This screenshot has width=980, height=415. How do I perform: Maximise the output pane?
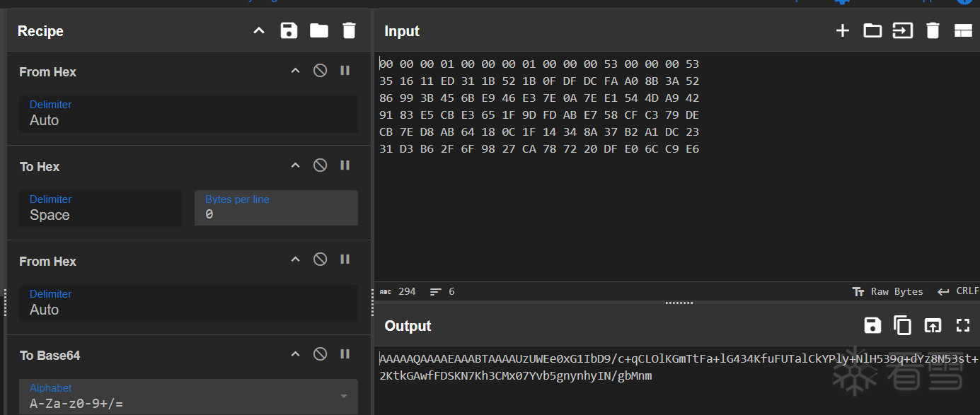962,325
